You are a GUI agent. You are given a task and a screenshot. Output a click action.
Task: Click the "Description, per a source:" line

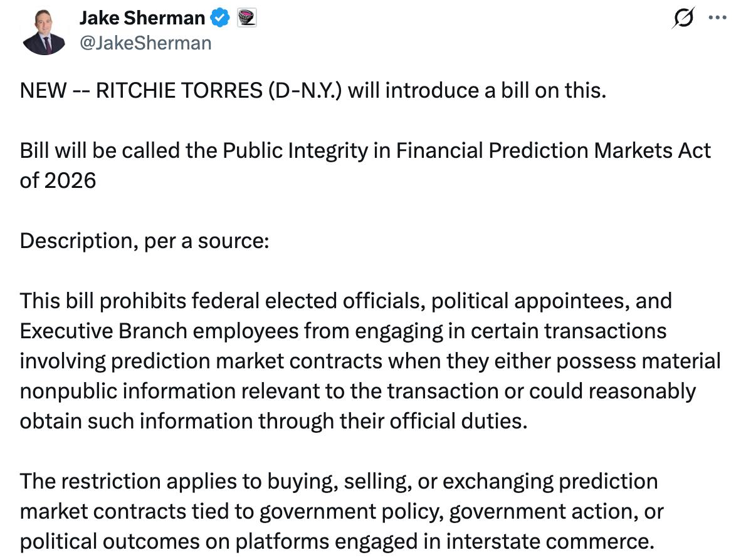click(x=144, y=241)
